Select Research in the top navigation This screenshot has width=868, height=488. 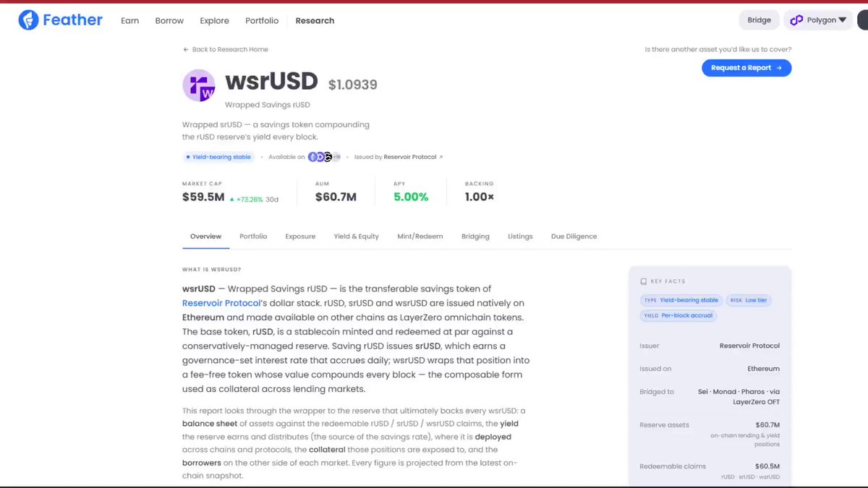(x=315, y=21)
